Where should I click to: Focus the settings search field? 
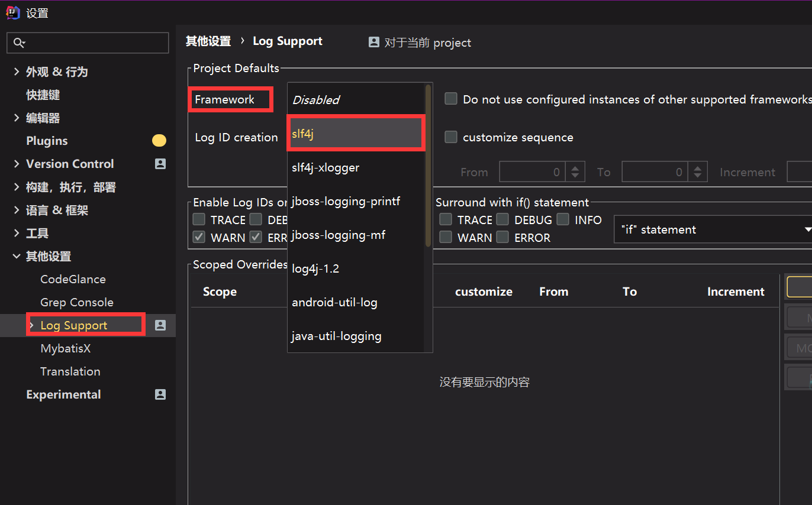click(x=88, y=43)
